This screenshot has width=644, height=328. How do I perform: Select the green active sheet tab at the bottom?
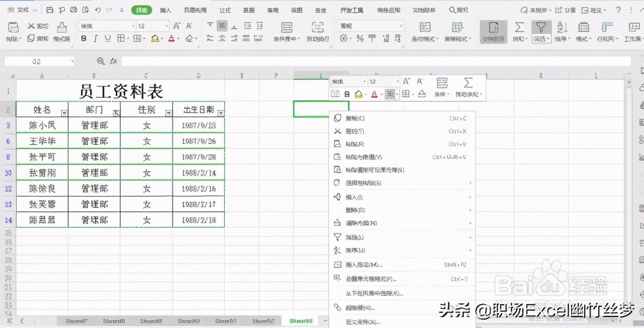[301, 321]
